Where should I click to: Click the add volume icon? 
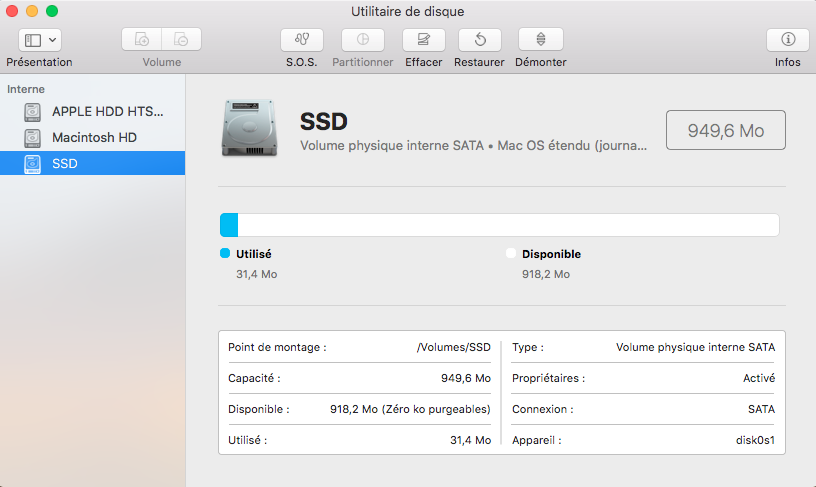[x=142, y=40]
